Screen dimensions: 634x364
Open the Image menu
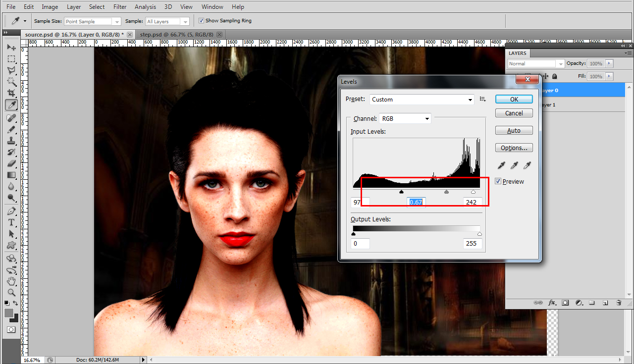point(50,7)
